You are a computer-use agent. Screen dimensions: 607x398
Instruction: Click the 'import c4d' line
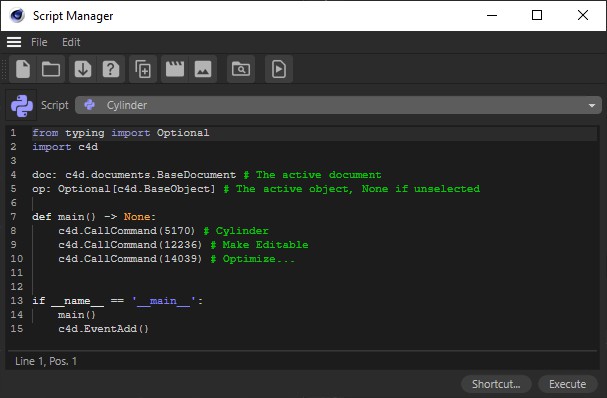point(65,147)
